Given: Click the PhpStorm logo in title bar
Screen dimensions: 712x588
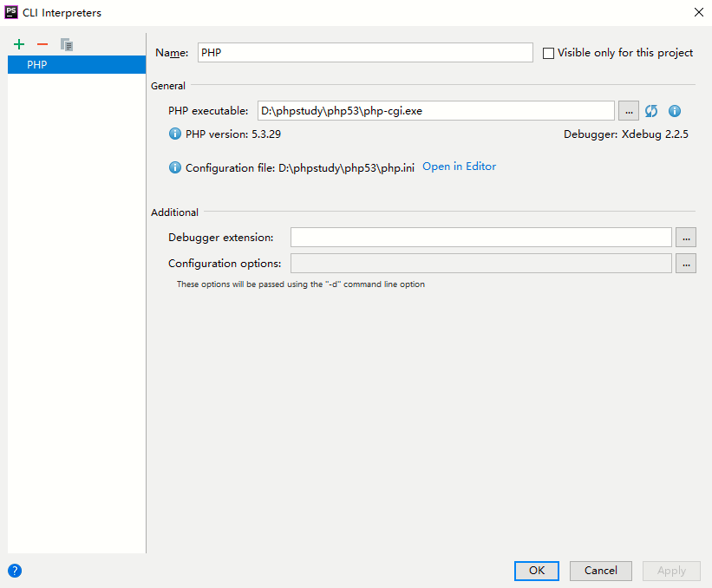Looking at the screenshot, I should coord(11,12).
